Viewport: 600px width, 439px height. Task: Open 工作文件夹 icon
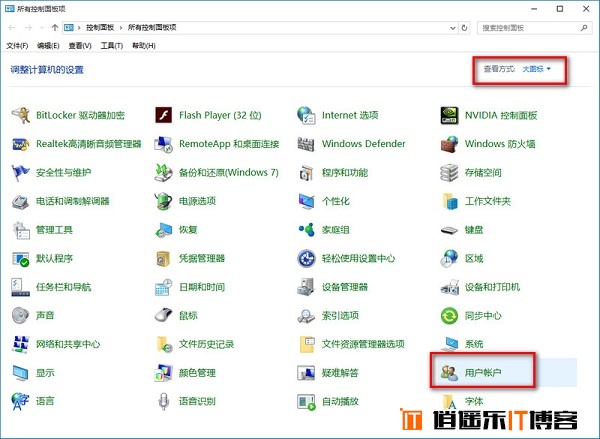coord(450,201)
